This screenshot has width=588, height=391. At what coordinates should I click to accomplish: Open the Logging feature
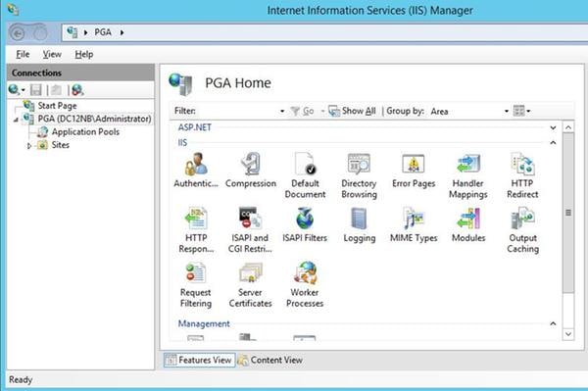(360, 225)
